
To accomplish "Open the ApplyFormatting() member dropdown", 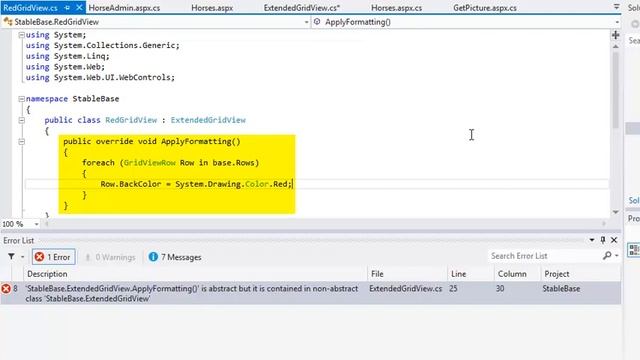I will (617, 22).
